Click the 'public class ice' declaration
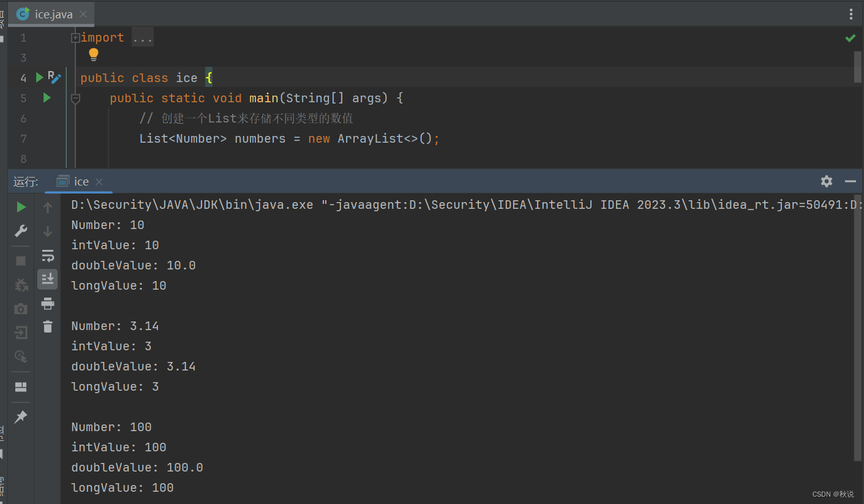This screenshot has width=864, height=504. click(x=139, y=78)
